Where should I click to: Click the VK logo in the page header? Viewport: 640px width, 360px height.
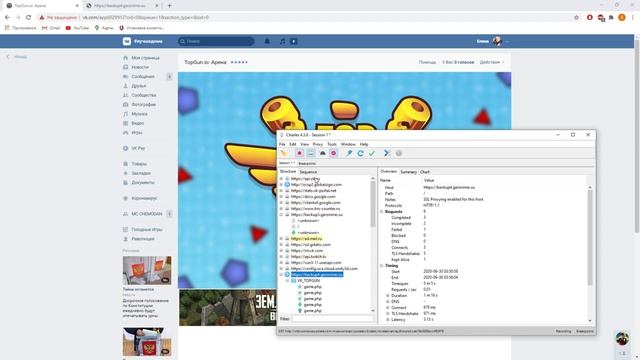[127, 41]
